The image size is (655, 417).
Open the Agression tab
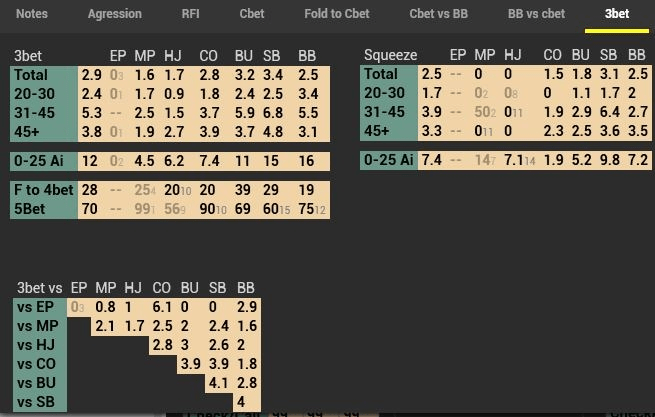pyautogui.click(x=114, y=14)
